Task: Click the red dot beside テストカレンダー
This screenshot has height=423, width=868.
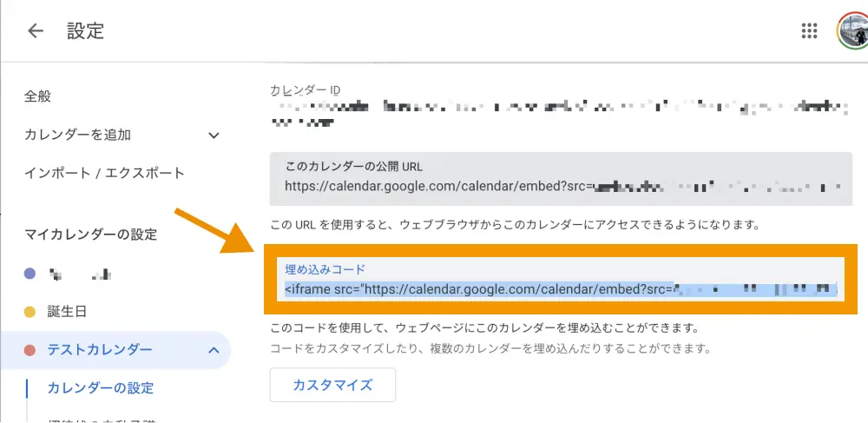Action: 30,350
